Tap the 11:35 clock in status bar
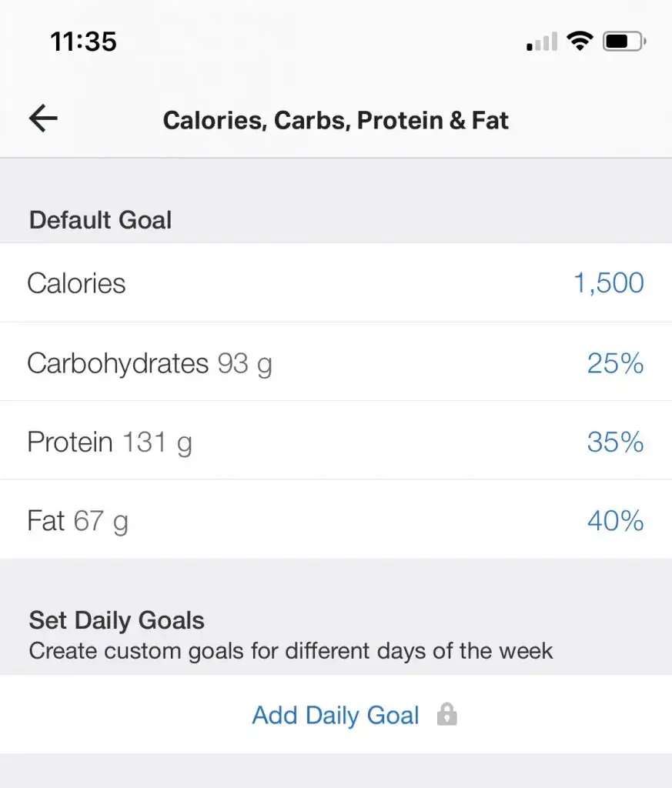The image size is (672, 788). pyautogui.click(x=84, y=41)
